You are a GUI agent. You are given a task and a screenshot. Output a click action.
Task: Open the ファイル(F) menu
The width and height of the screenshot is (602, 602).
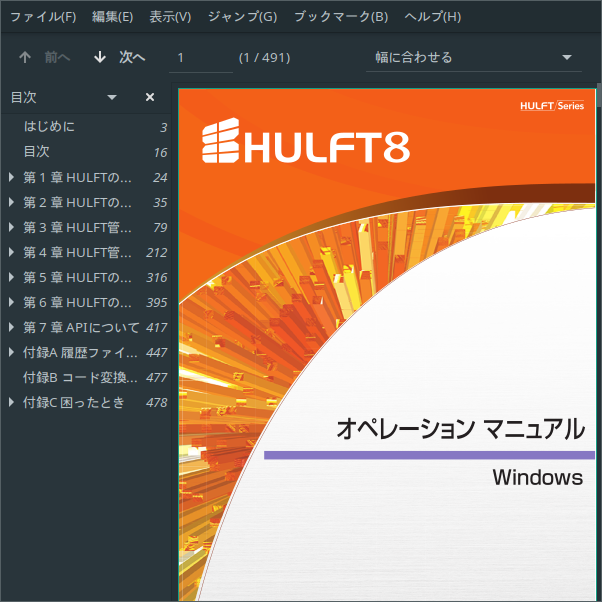[x=43, y=17]
